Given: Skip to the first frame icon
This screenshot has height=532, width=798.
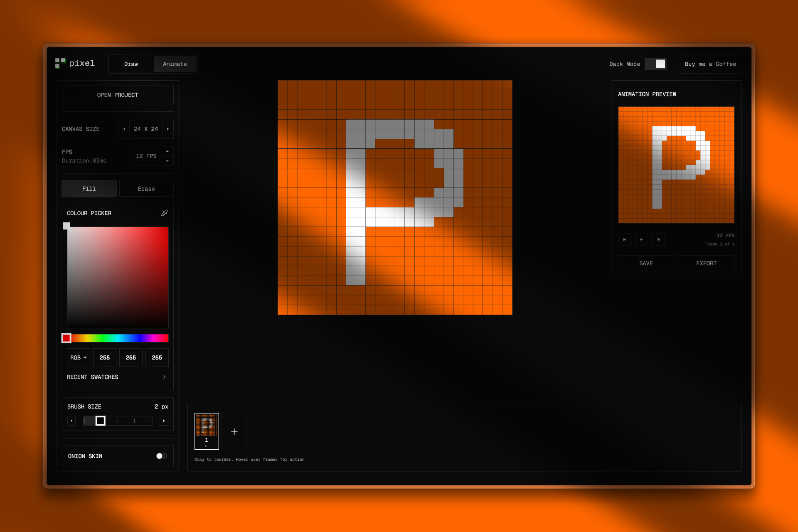Looking at the screenshot, I should tap(624, 239).
